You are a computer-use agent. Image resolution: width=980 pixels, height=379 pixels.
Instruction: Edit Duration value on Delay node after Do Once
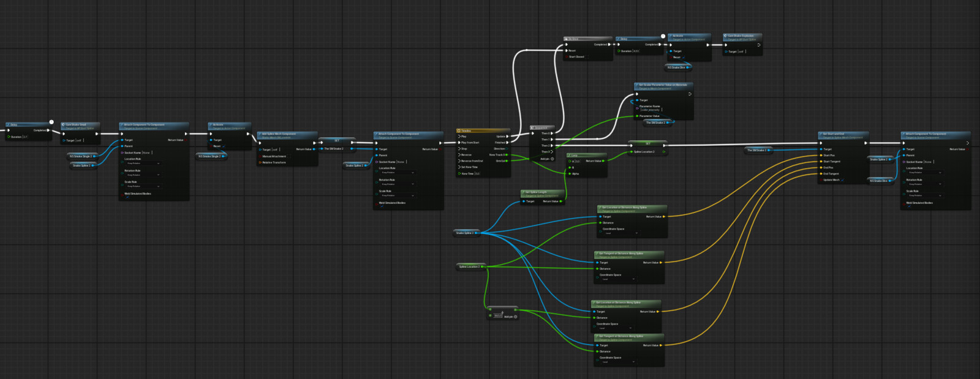coord(636,51)
